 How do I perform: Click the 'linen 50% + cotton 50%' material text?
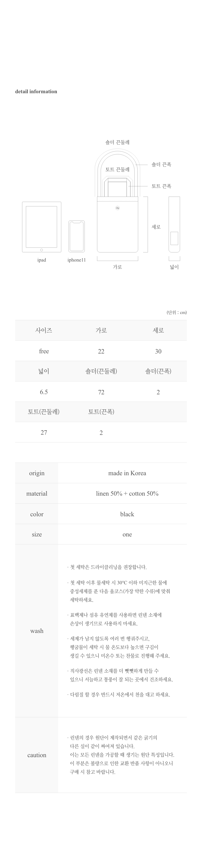pos(127,494)
